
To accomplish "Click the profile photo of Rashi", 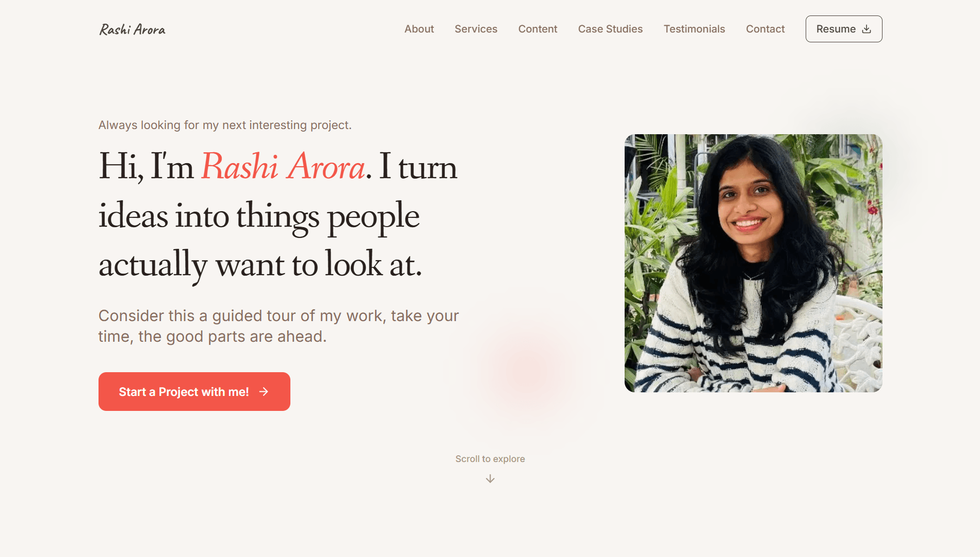I will pos(753,263).
